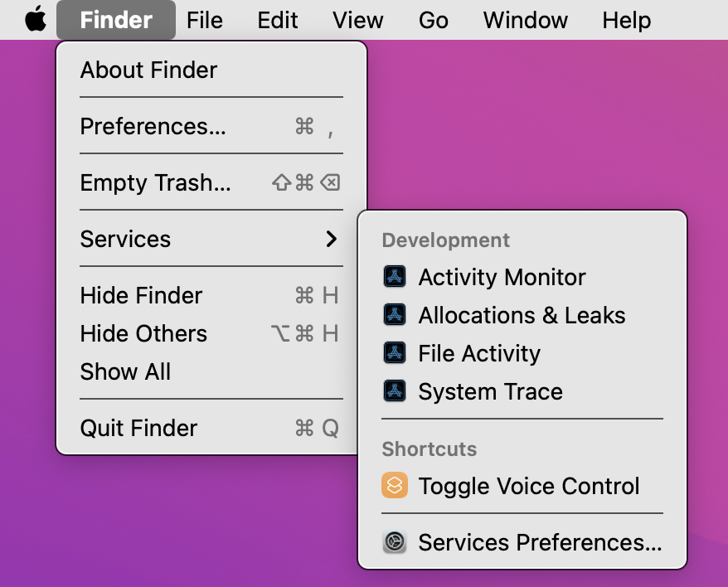Open the Help menu

click(x=626, y=20)
